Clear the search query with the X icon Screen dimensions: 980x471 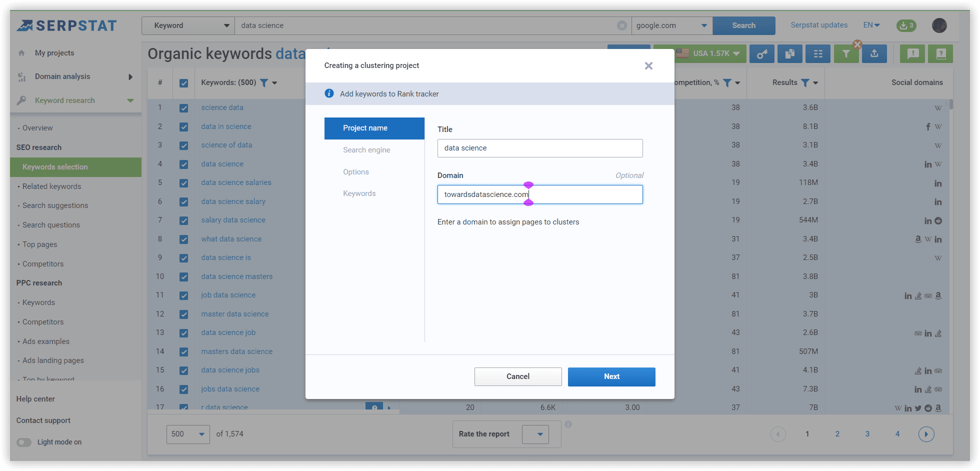point(621,25)
